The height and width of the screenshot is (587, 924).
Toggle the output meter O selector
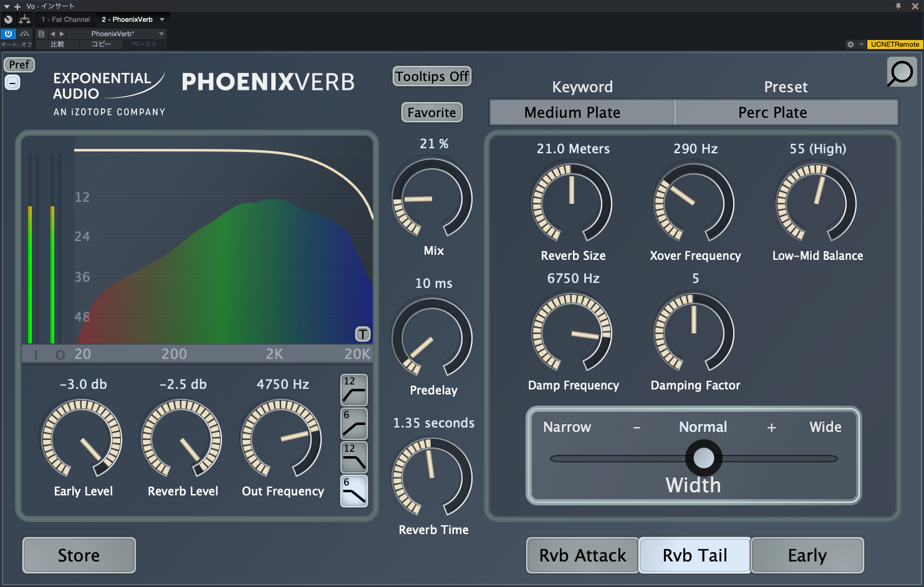(x=60, y=355)
